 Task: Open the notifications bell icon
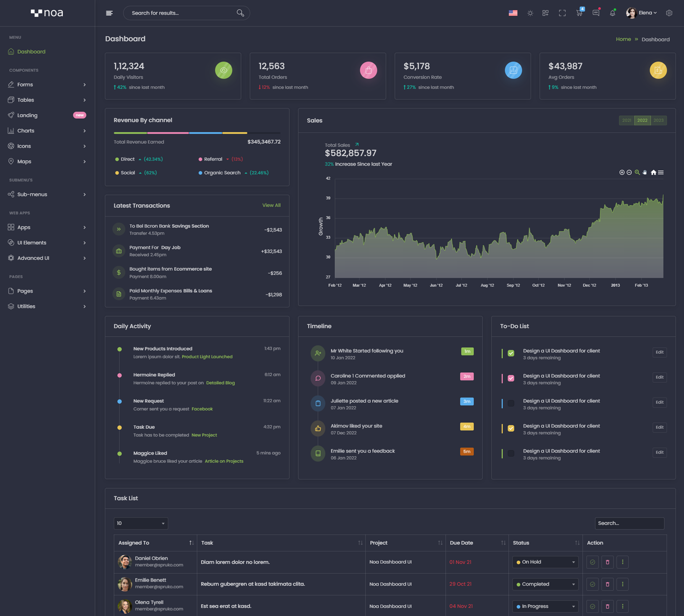pyautogui.click(x=612, y=13)
